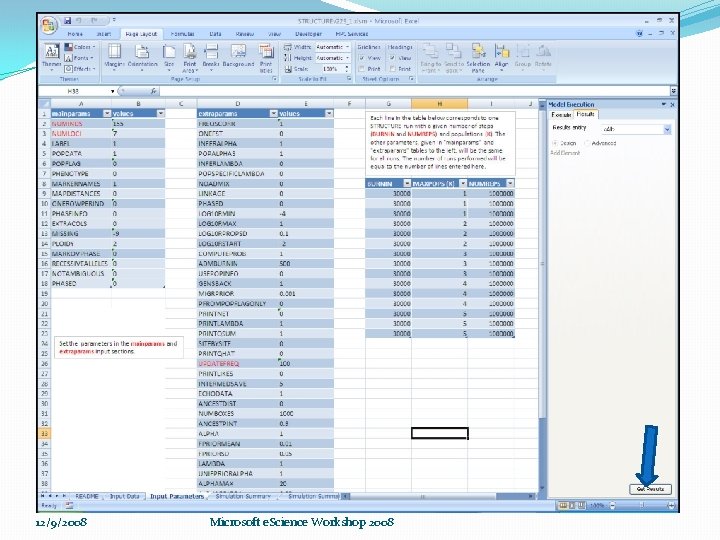Open the Print Area options
The width and height of the screenshot is (720, 540).
point(190,58)
